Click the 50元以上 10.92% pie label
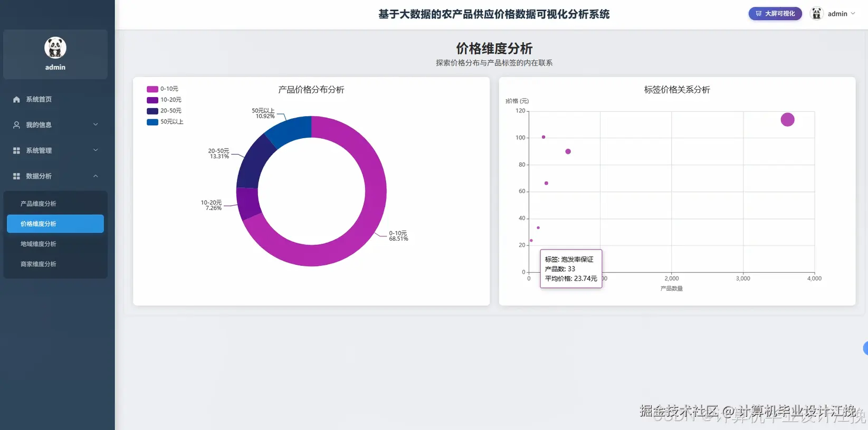The width and height of the screenshot is (868, 430). 263,113
